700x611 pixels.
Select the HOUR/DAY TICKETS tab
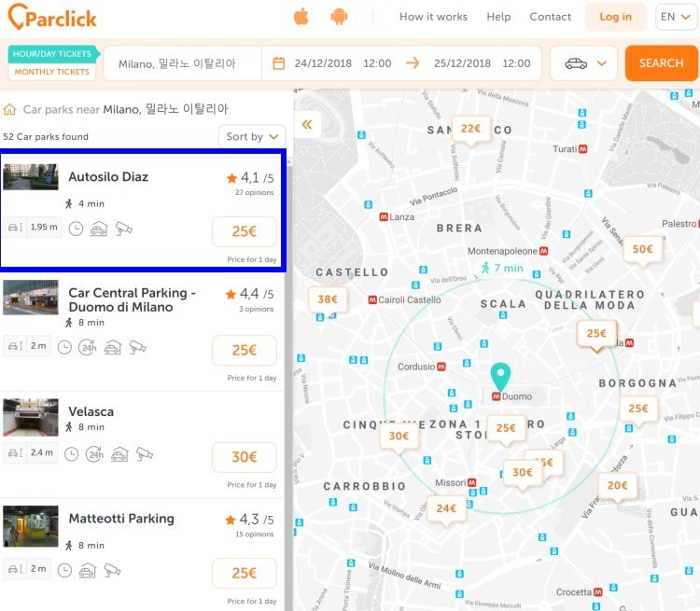click(x=51, y=54)
